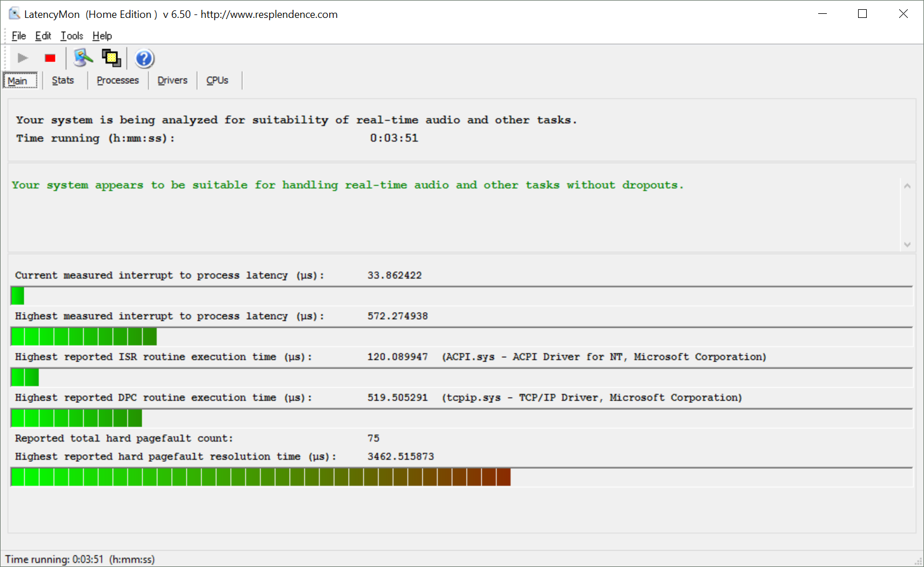Click the highest ISR routine execution bar
The width and height of the screenshot is (924, 567).
coord(461,377)
